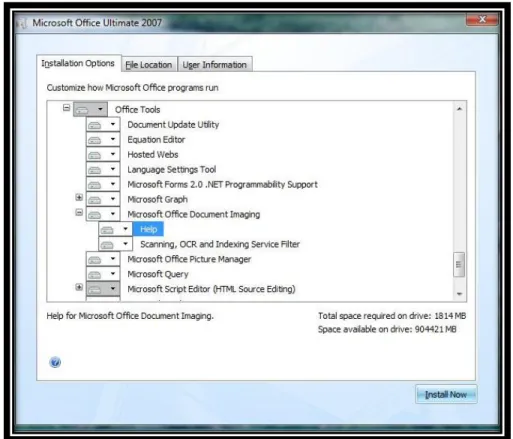Select Microsoft Office Document Imaging label

(194, 214)
